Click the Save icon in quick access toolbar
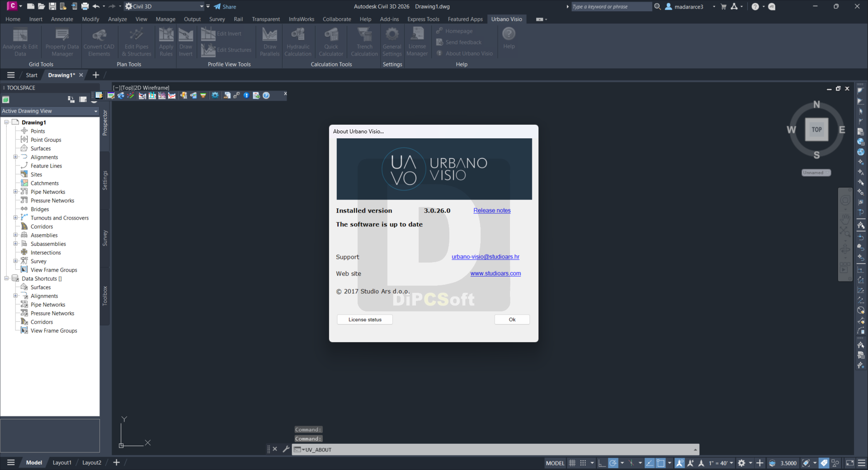Viewport: 868px width, 470px height. click(x=52, y=6)
